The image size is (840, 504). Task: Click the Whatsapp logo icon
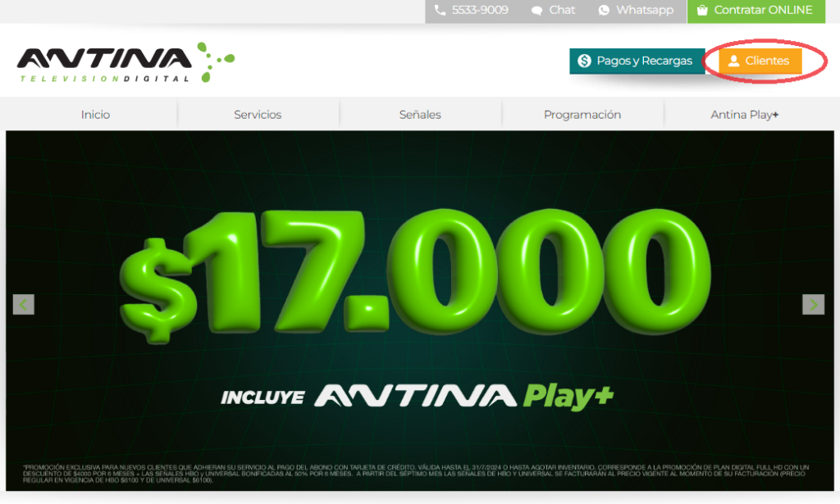tap(604, 10)
